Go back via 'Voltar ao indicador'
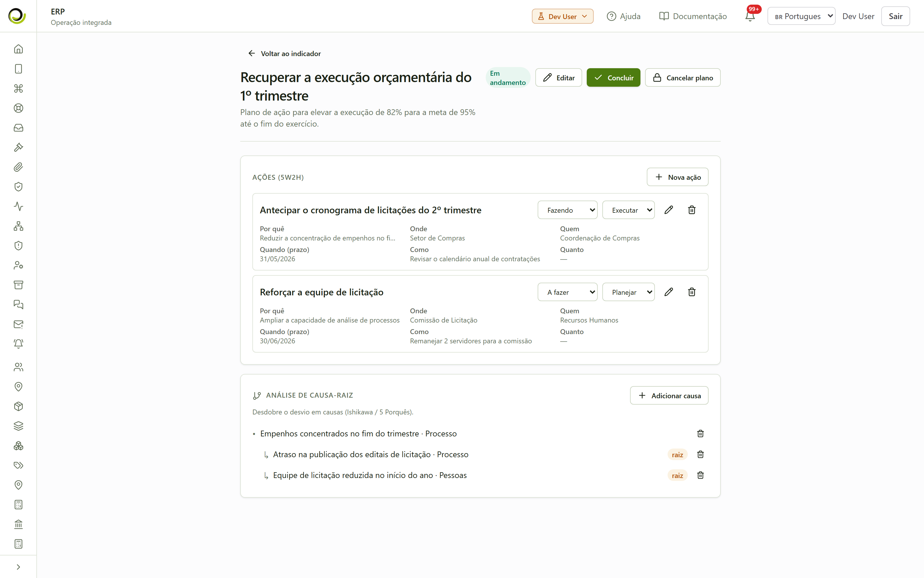 point(284,53)
